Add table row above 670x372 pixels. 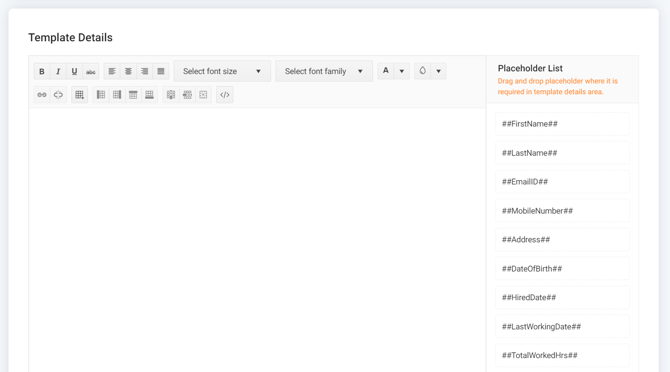(x=133, y=95)
